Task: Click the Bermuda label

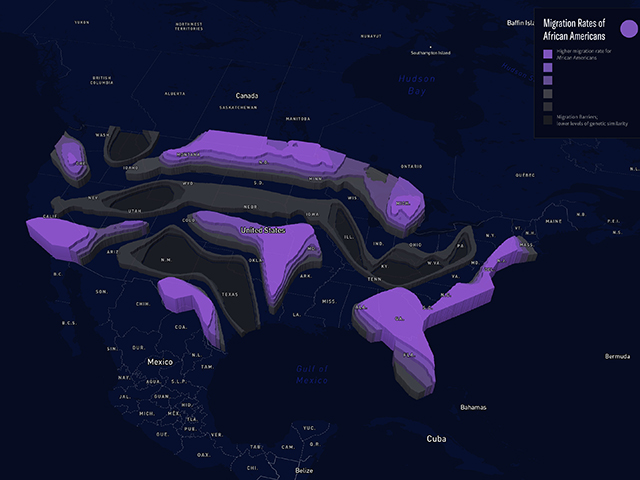Action: coord(618,357)
